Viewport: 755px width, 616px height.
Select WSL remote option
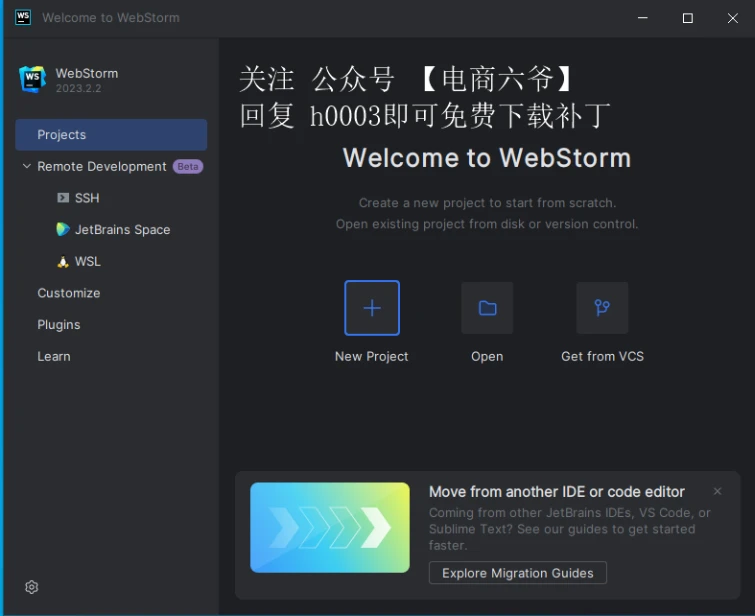click(88, 262)
